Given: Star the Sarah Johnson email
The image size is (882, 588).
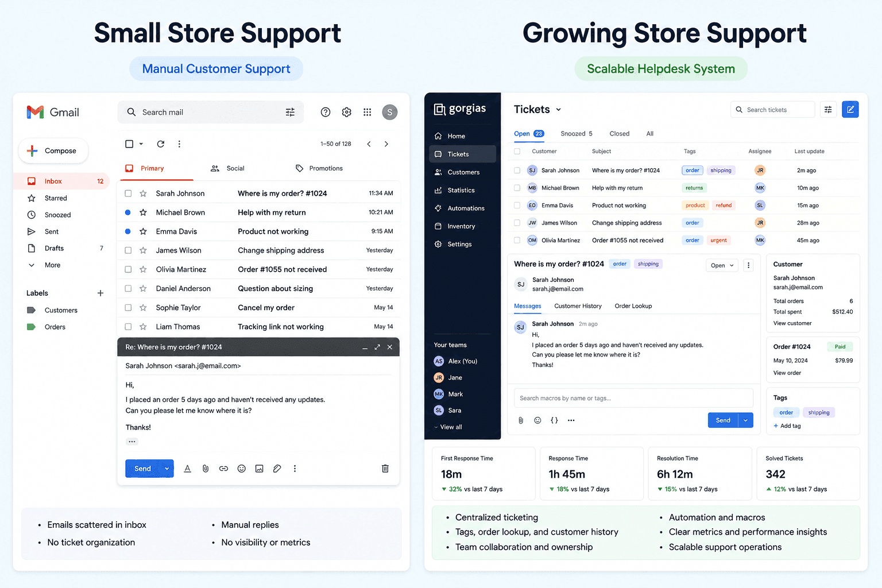Looking at the screenshot, I should click(x=143, y=194).
